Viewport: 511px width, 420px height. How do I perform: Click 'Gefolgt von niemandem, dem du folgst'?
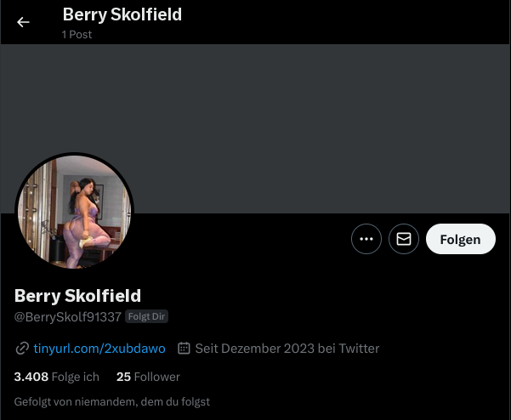click(111, 402)
